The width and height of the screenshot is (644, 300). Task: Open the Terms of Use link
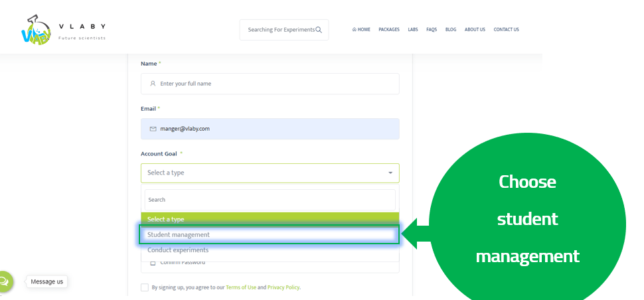point(240,287)
